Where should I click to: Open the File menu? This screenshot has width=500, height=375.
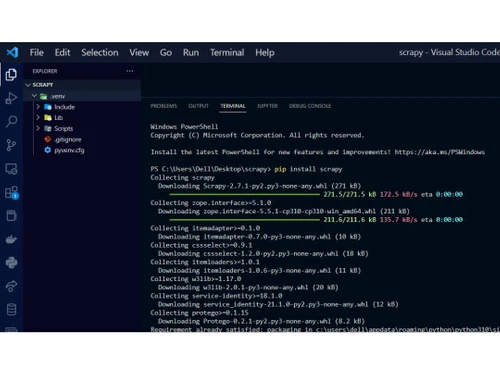click(36, 53)
